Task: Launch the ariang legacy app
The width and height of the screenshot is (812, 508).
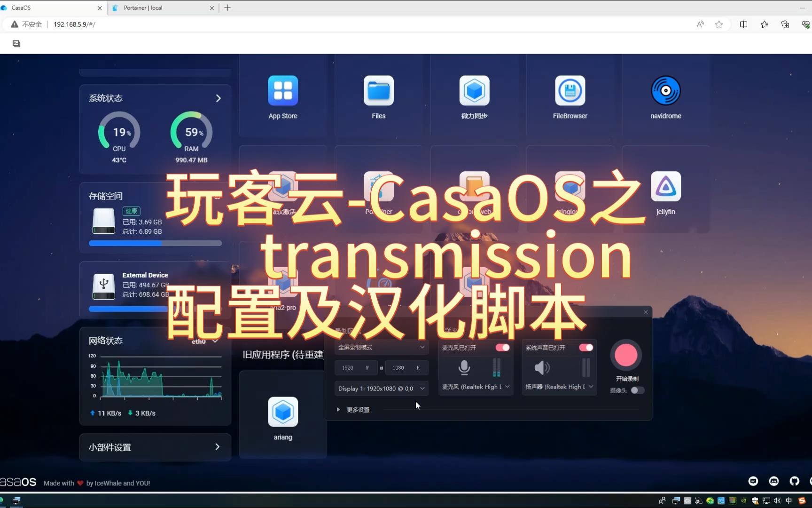Action: tap(283, 412)
